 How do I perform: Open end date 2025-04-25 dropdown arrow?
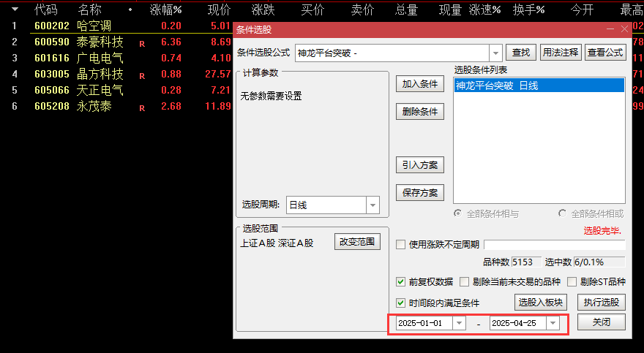coord(553,323)
